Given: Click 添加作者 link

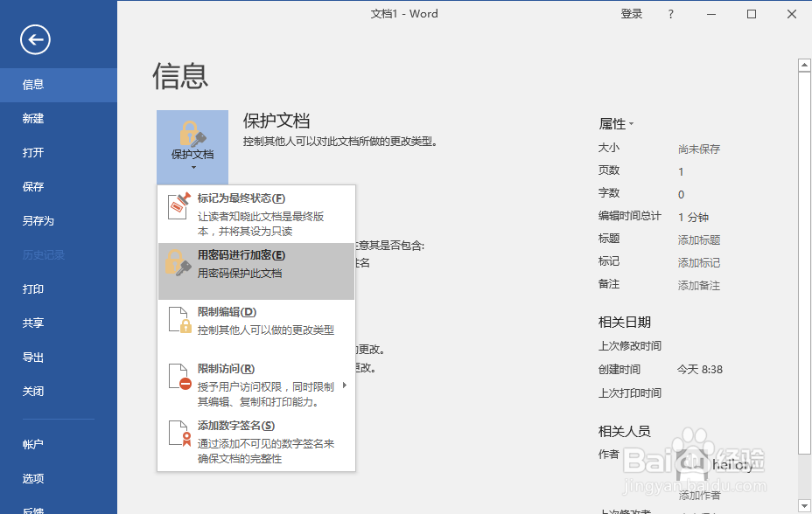Looking at the screenshot, I should 699,496.
